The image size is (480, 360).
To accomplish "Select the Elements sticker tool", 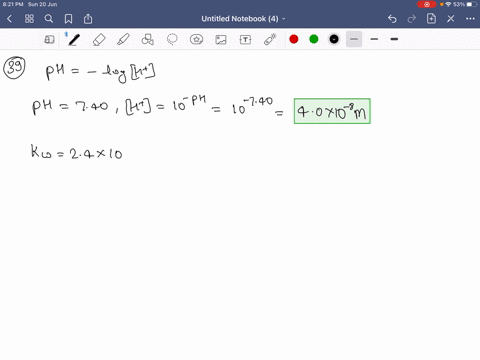I will (x=196, y=40).
